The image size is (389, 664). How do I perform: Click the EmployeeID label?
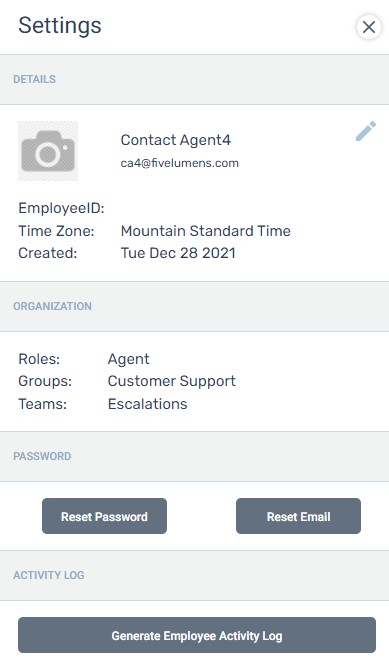(61, 208)
